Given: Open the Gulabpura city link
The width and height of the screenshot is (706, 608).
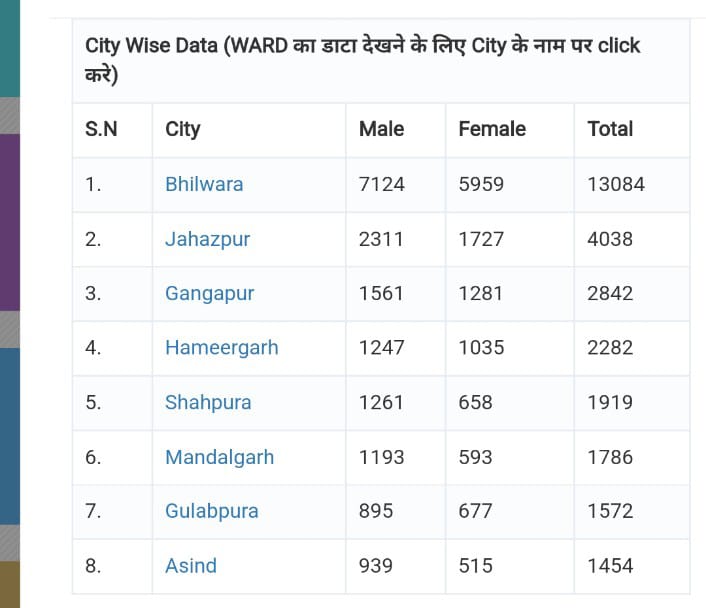Looking at the screenshot, I should [x=212, y=511].
